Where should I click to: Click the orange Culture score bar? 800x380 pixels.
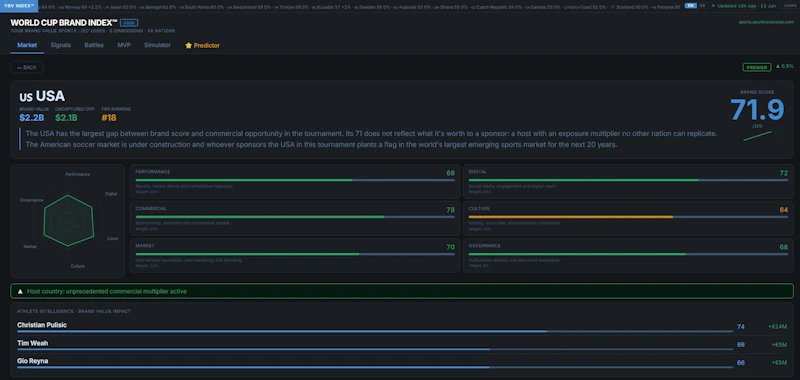[x=628, y=217]
